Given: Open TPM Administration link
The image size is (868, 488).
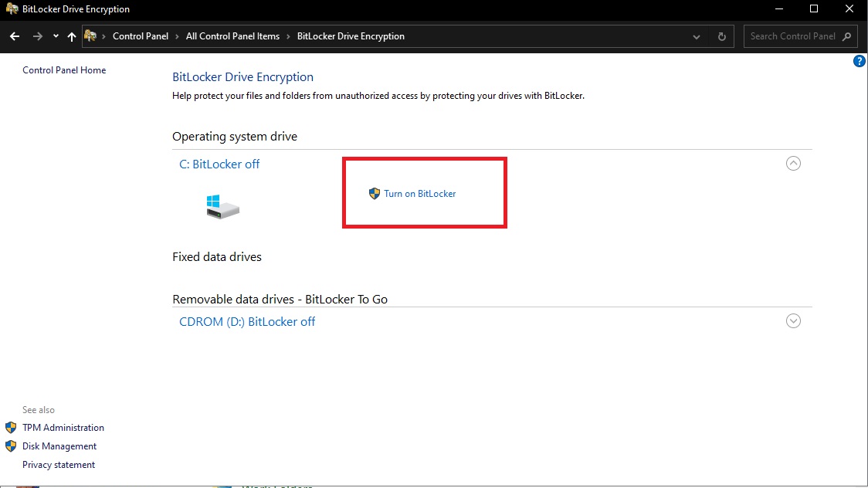Looking at the screenshot, I should coord(63,428).
